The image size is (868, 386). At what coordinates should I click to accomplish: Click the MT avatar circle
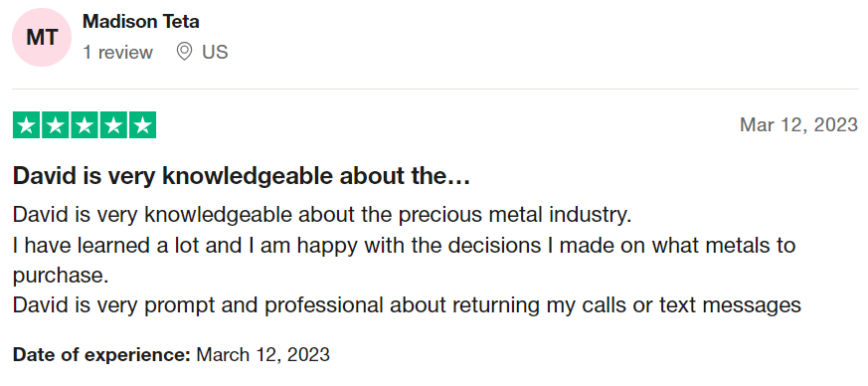tap(42, 38)
